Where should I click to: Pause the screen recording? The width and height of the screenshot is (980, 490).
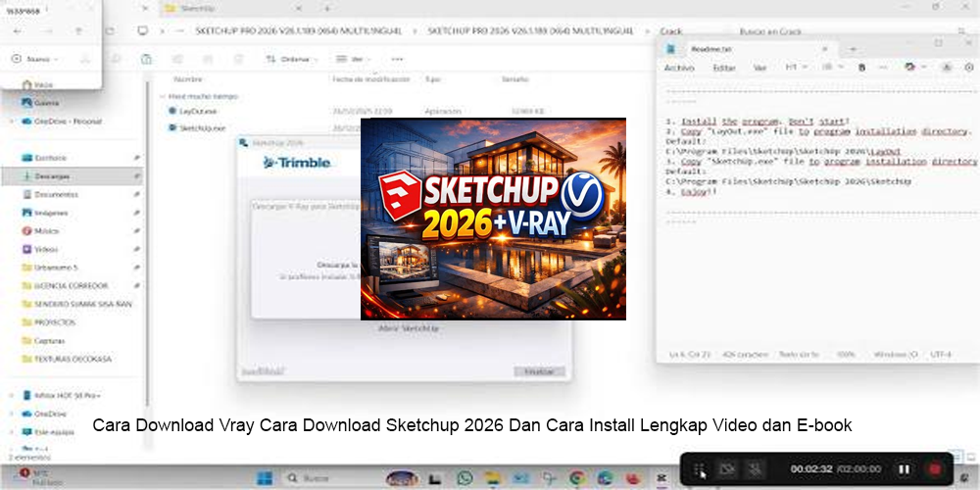pyautogui.click(x=904, y=469)
